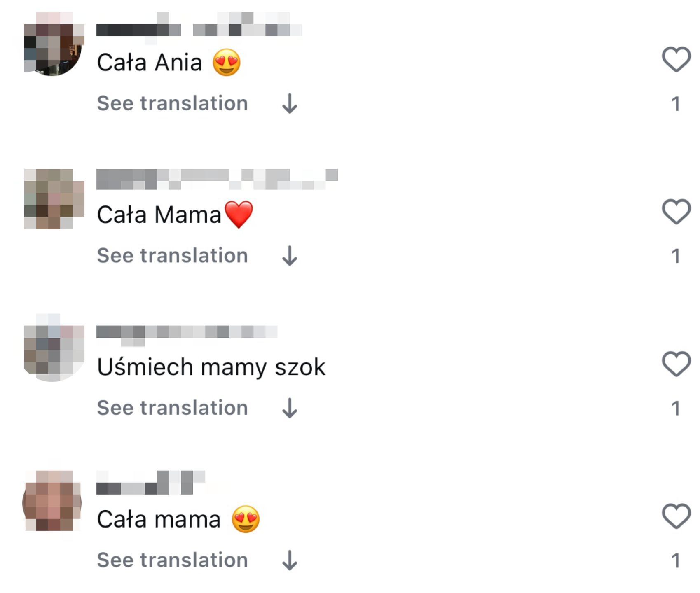Image resolution: width=700 pixels, height=593 pixels.
Task: Like the "Cała Mama" red heart comment
Action: [x=676, y=212]
